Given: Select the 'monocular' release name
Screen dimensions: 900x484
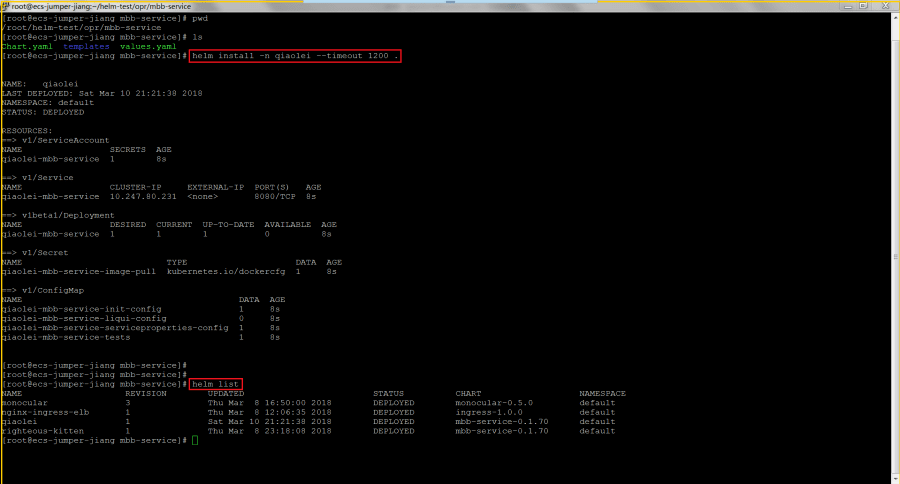Looking at the screenshot, I should pyautogui.click(x=25, y=402).
